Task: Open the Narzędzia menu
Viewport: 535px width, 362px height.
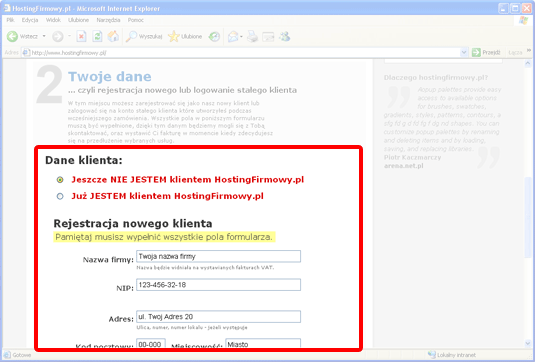Action: tap(108, 20)
